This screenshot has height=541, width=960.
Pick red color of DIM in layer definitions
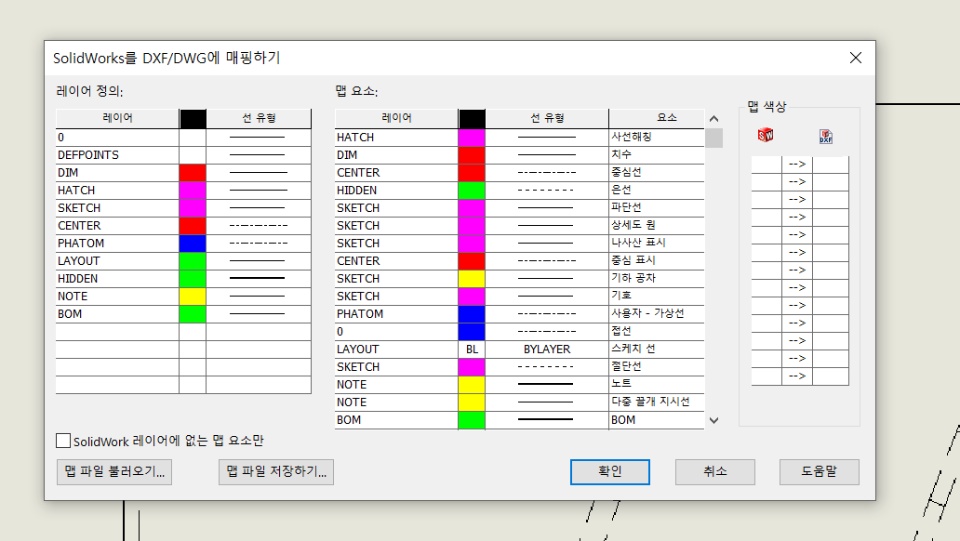point(193,173)
